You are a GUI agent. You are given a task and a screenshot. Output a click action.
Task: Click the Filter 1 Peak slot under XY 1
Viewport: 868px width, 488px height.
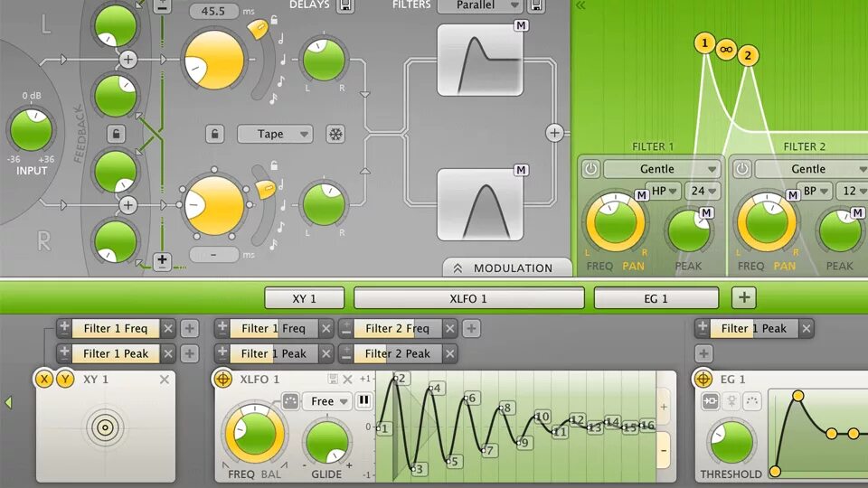click(116, 353)
